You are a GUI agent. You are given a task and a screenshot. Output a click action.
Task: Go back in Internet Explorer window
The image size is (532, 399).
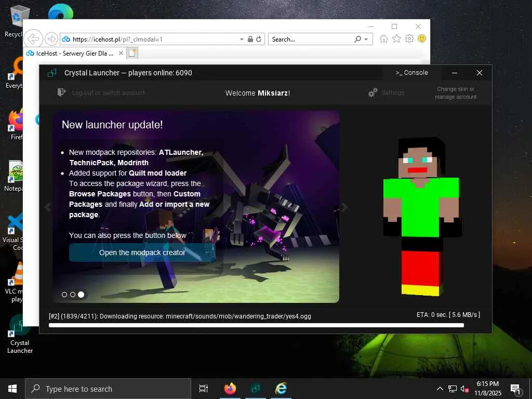tap(34, 39)
